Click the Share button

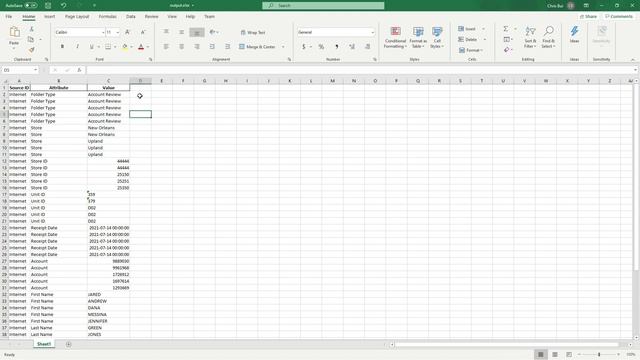[589, 16]
